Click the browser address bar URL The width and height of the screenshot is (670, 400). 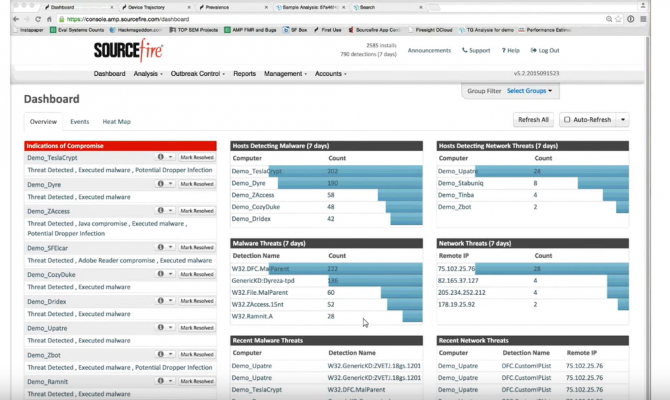[128, 19]
